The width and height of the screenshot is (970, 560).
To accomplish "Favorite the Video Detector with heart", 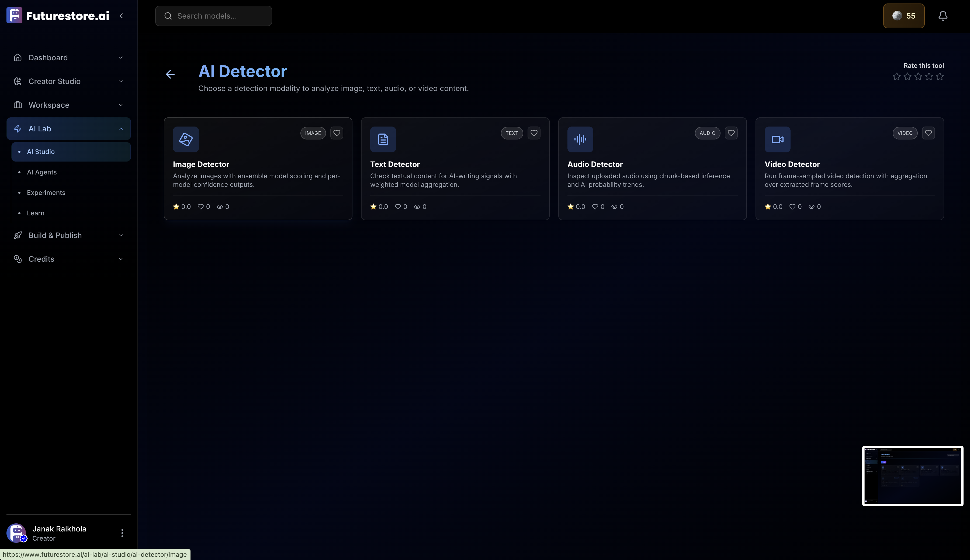I will [929, 133].
